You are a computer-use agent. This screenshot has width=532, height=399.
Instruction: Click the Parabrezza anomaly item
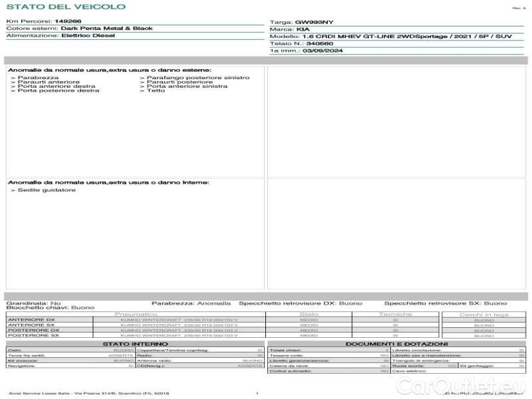29,78
